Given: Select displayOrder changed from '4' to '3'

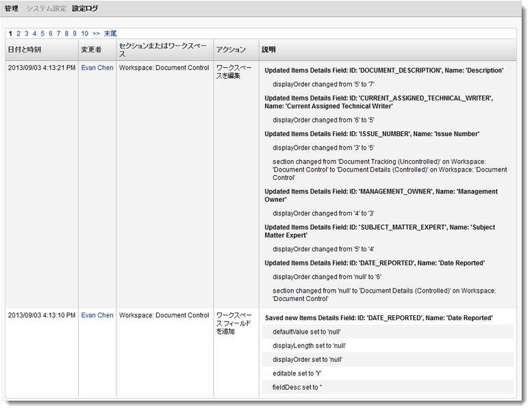Looking at the screenshot, I should point(323,213).
